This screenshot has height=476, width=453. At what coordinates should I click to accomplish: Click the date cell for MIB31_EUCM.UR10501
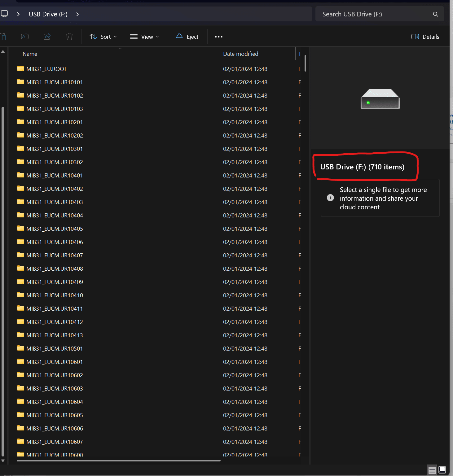coord(245,348)
